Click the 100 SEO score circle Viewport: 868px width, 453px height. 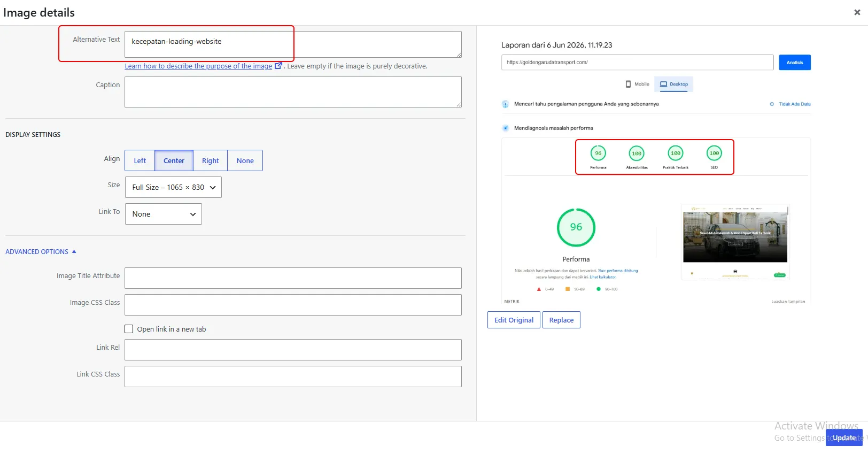click(x=714, y=153)
